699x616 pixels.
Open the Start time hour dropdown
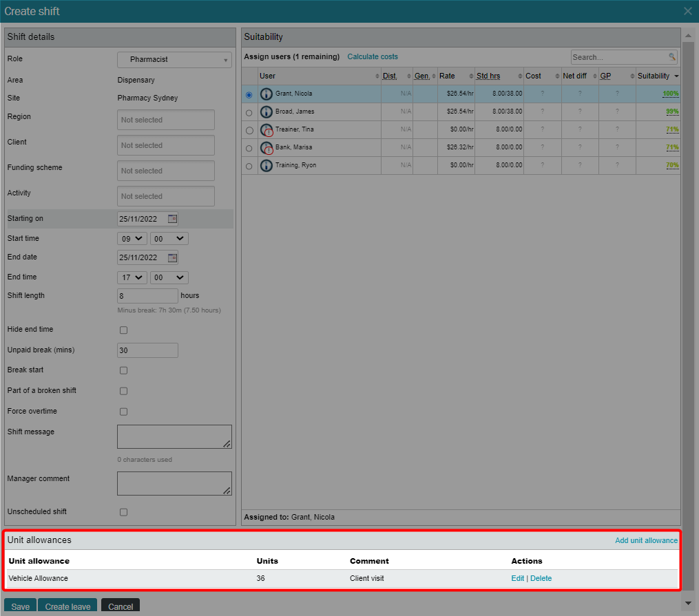click(132, 239)
